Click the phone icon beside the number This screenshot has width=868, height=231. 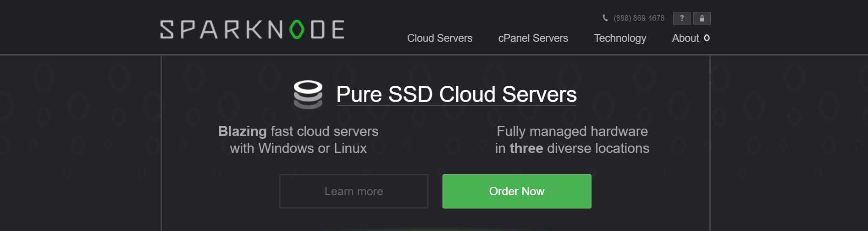[605, 18]
